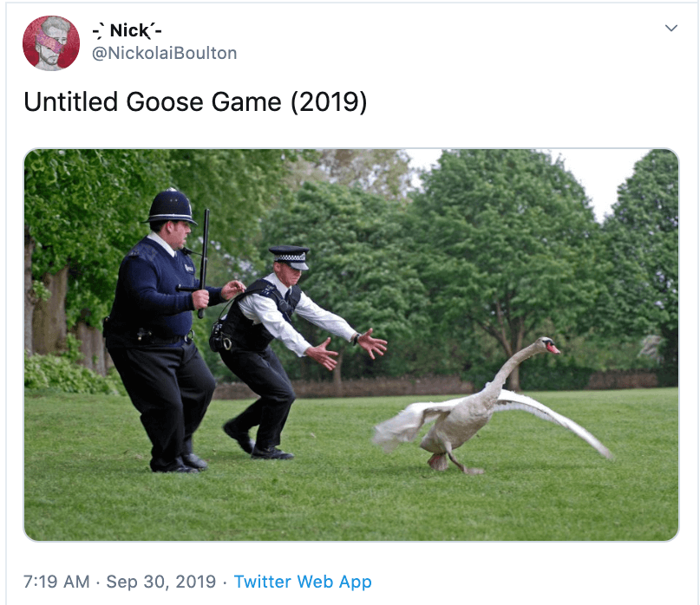Open Nick's profile avatar picture
The image size is (700, 605).
point(51,43)
